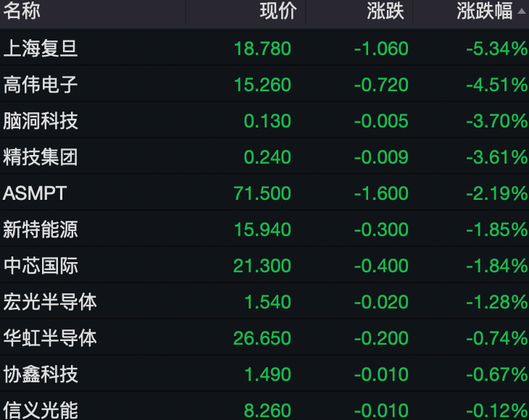Sort by the 涨跌 column header
Viewport: 529px width, 420px height.
[x=386, y=11]
